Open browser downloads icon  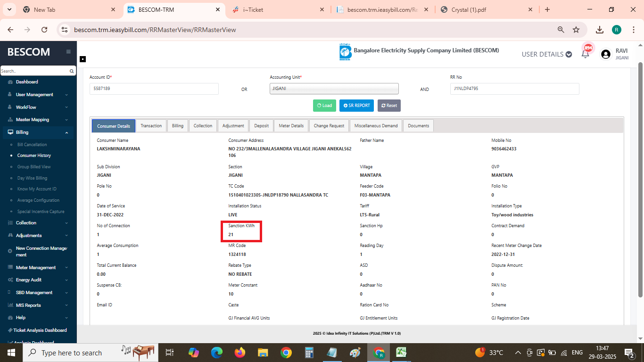[x=600, y=30]
